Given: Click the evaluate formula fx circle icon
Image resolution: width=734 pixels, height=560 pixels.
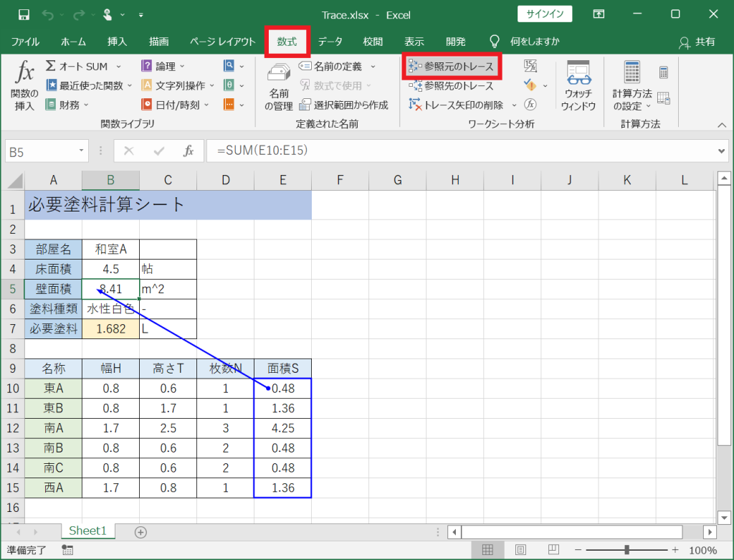Looking at the screenshot, I should (530, 105).
